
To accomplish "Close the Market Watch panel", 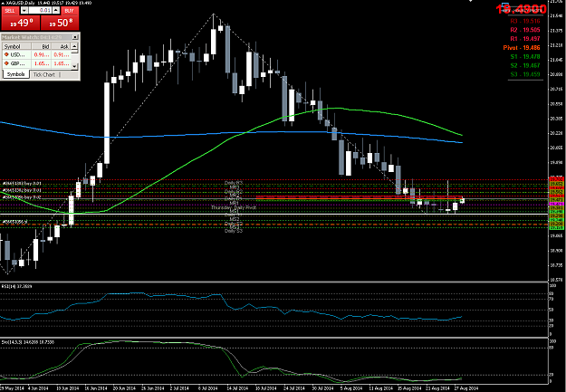I will pyautogui.click(x=75, y=37).
